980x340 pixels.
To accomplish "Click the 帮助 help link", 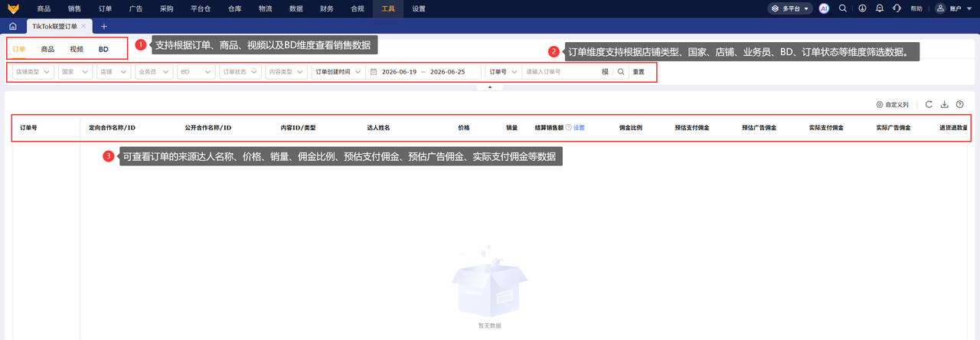I will click(916, 8).
